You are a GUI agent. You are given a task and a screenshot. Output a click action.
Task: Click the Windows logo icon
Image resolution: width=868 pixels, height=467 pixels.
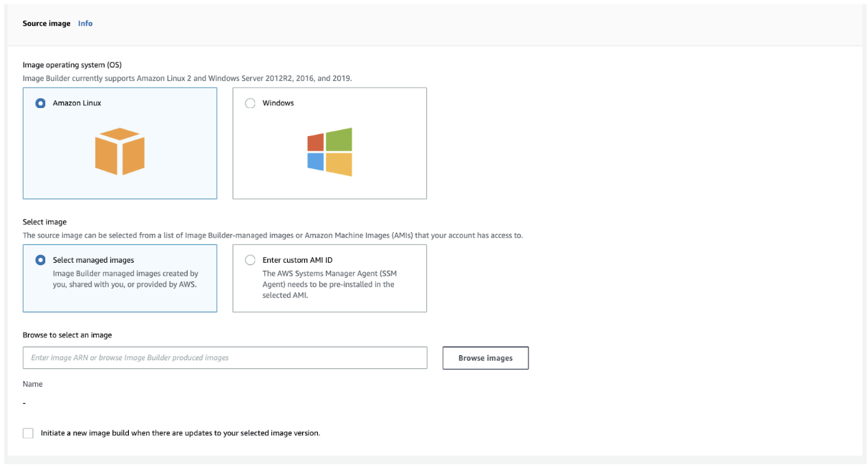pyautogui.click(x=329, y=152)
